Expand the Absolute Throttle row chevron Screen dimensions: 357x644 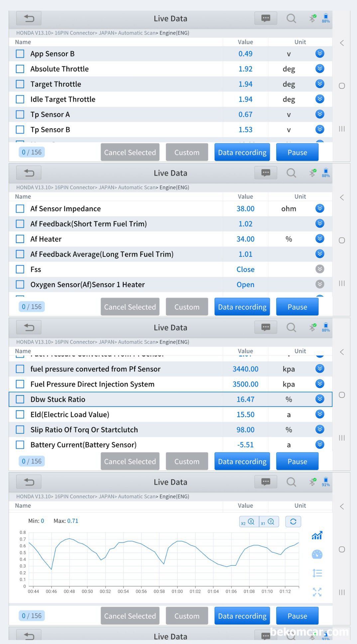(x=319, y=69)
